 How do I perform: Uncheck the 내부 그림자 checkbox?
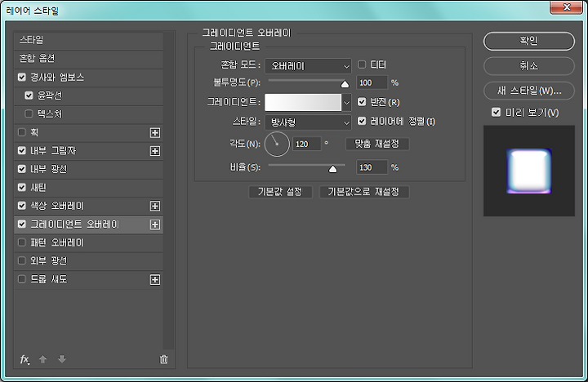(x=22, y=151)
